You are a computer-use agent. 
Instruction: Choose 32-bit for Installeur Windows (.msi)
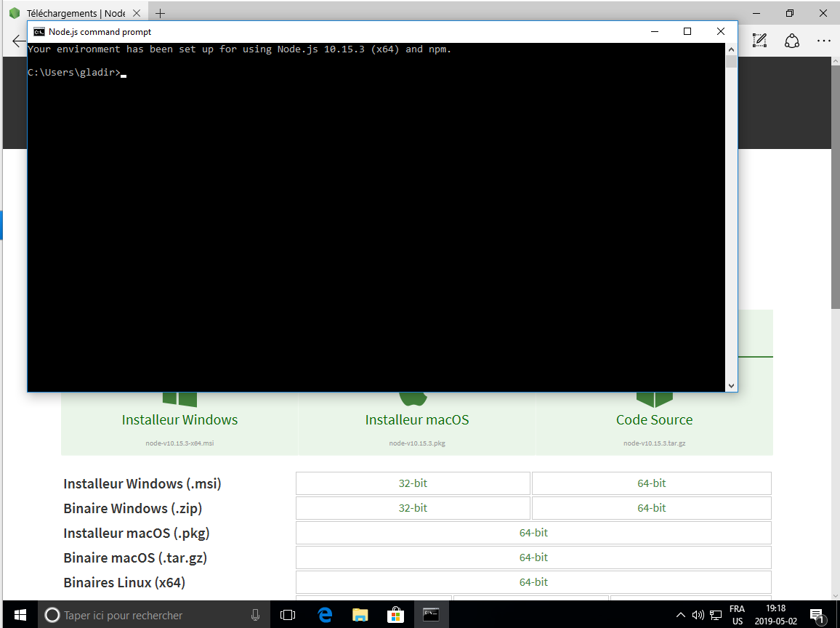click(x=413, y=483)
